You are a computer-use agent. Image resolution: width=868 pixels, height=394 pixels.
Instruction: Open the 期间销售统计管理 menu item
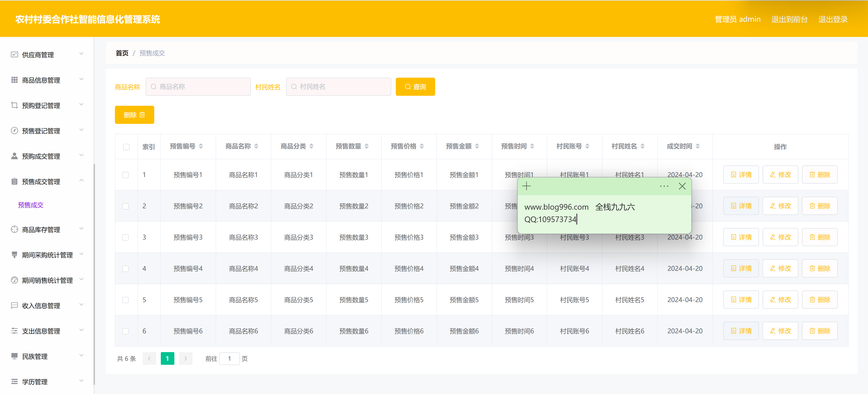pos(47,280)
